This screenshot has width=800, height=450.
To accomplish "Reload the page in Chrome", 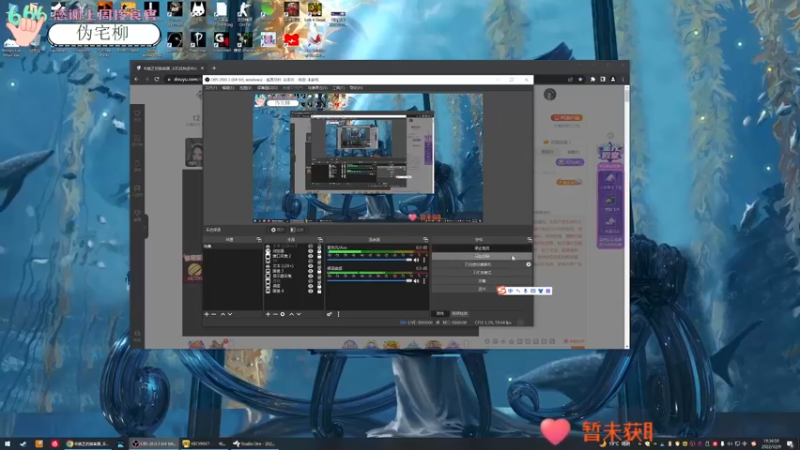I will click(157, 79).
